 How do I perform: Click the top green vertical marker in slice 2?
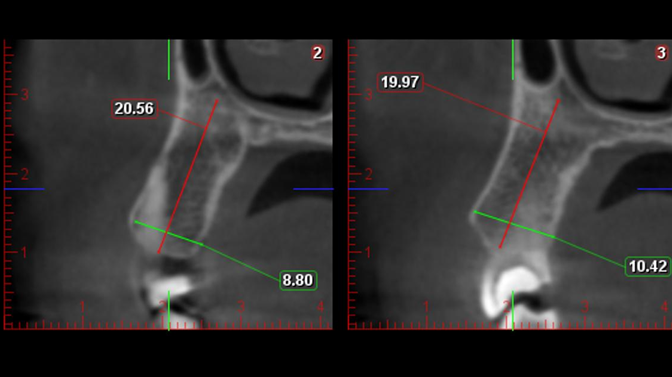click(169, 60)
